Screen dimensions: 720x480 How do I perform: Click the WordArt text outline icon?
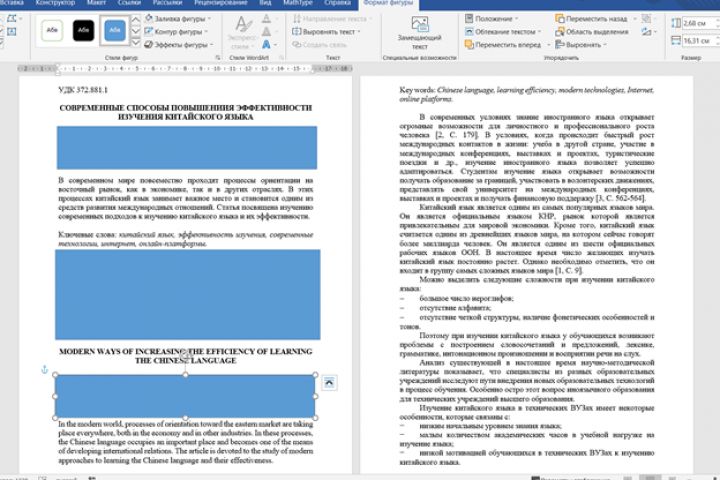[266, 31]
